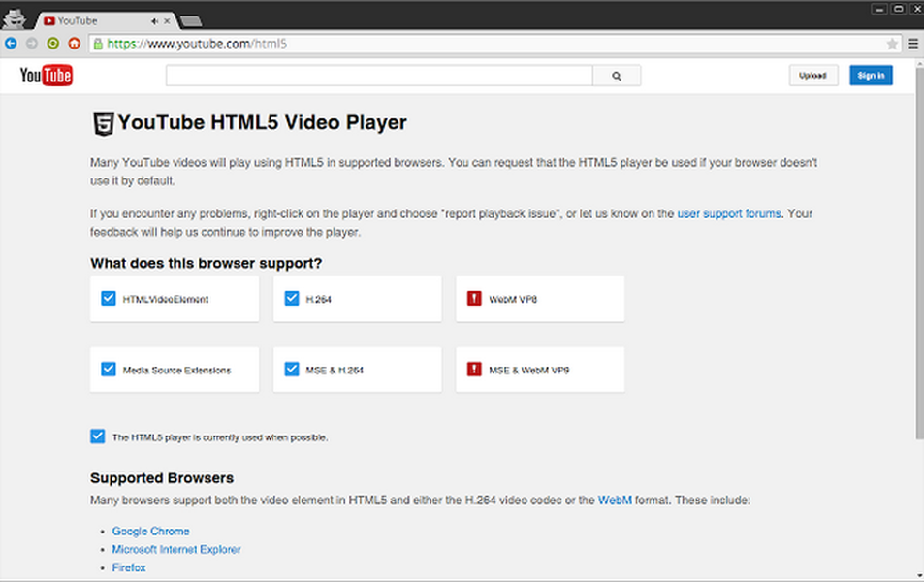Viewport: 924px width, 582px height.
Task: Click the red home icon
Action: (75, 43)
